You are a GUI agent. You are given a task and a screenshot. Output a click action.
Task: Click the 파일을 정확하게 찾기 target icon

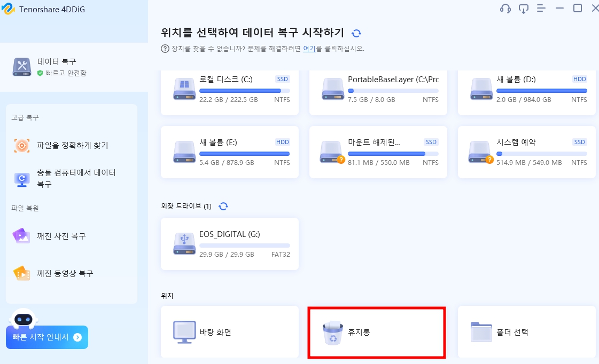22,145
